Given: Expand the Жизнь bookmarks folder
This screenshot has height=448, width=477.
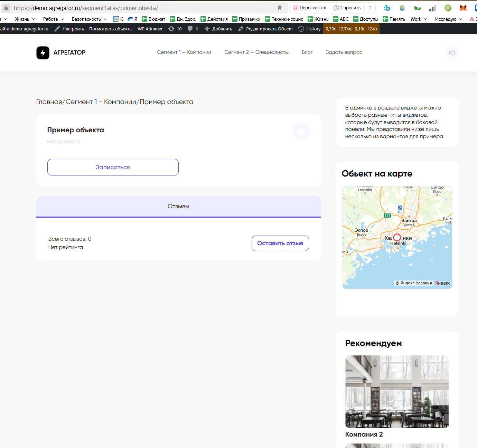Looking at the screenshot, I should tap(25, 19).
